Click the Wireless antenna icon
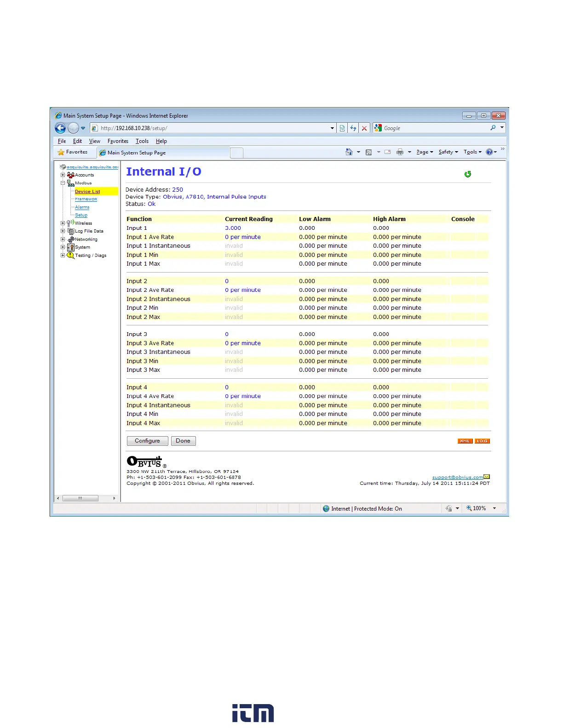 click(71, 223)
